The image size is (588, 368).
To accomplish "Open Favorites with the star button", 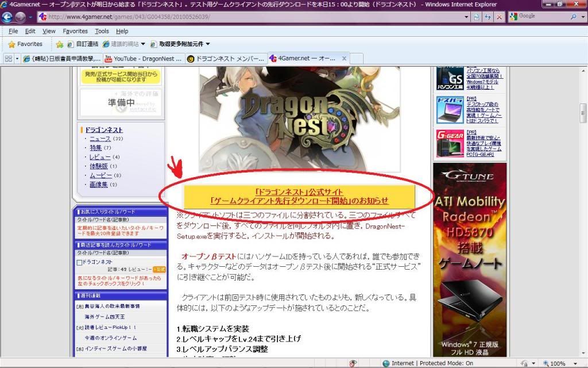I will point(25,44).
